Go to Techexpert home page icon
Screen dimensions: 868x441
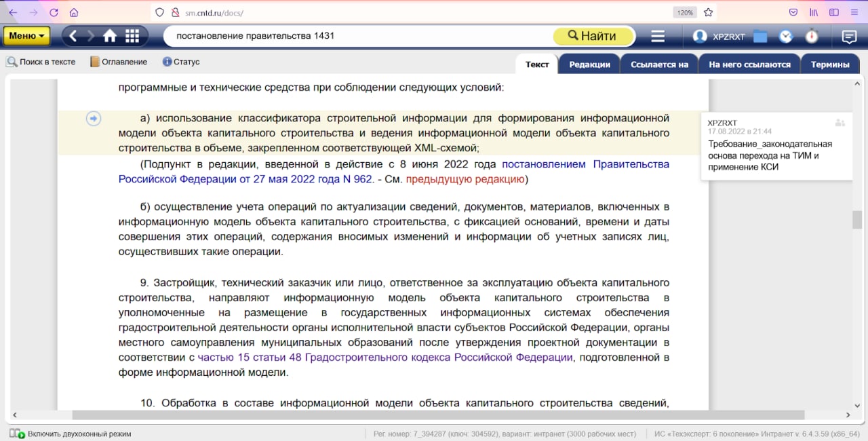110,36
